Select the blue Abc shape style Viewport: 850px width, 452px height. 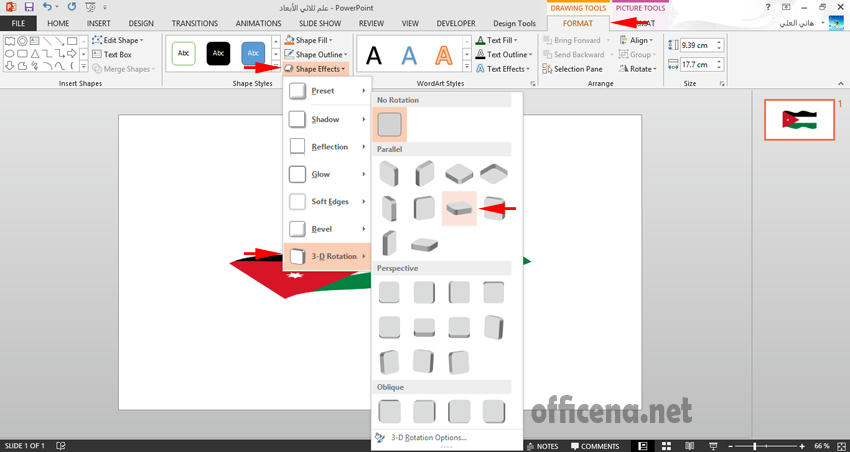pyautogui.click(x=253, y=54)
